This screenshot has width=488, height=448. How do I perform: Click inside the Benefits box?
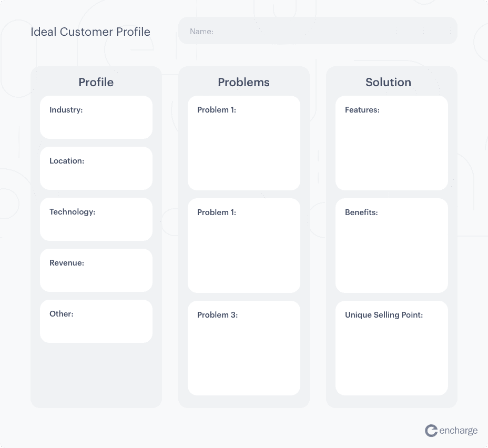coord(392,246)
